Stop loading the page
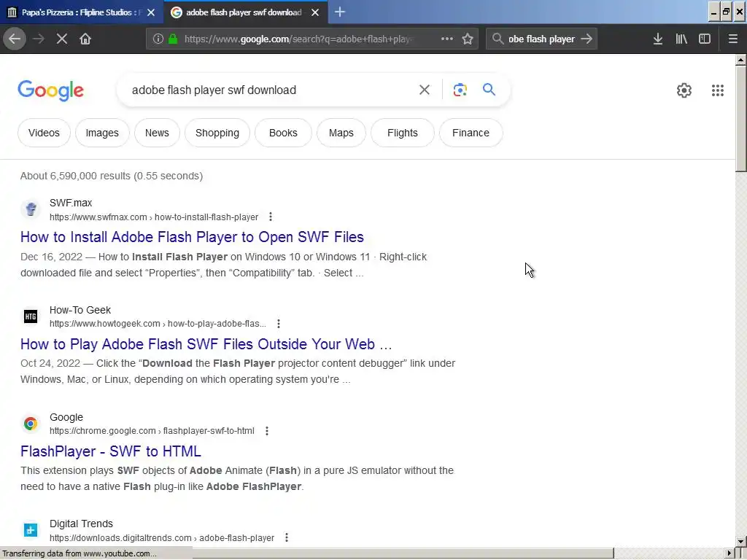Screen dimensions: 747x560 62,39
